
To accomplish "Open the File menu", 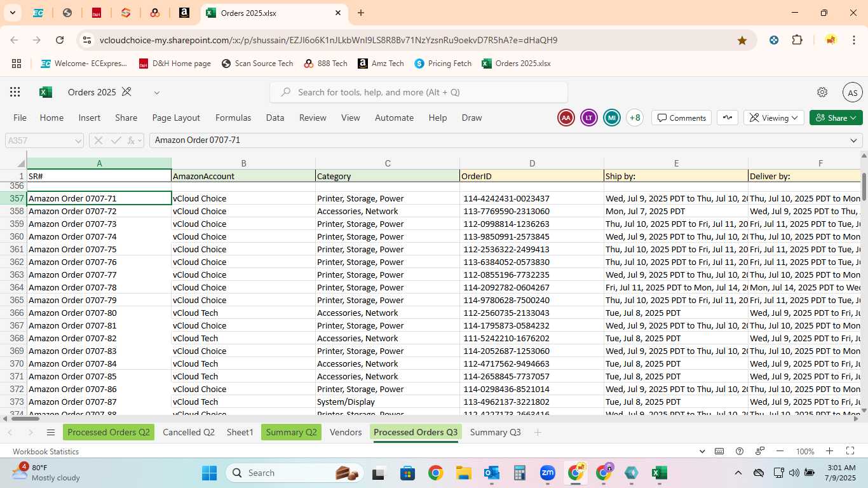I will (20, 118).
